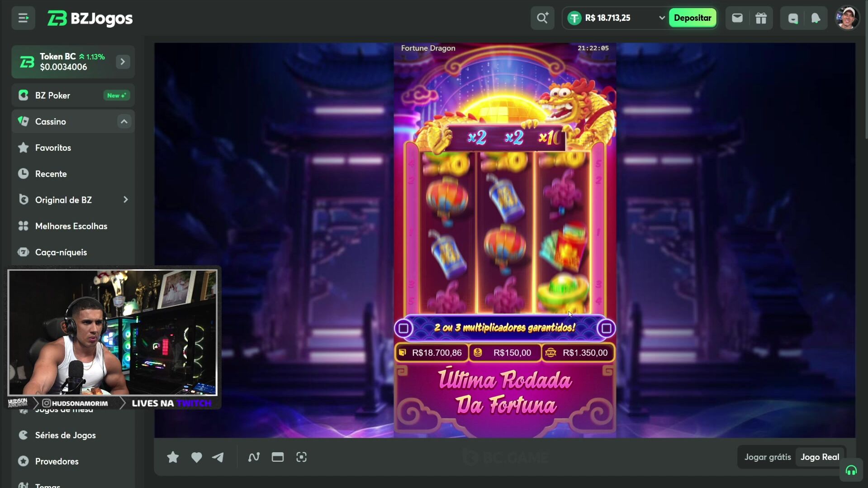Image resolution: width=868 pixels, height=488 pixels.
Task: Open the user profile avatar
Action: coord(847,18)
